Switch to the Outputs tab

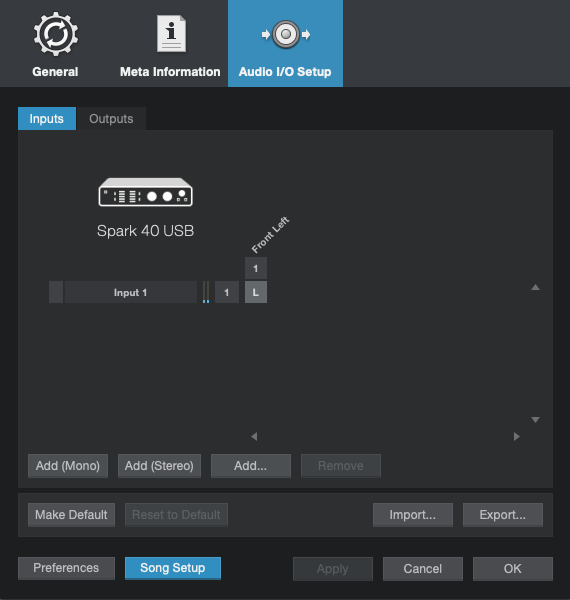tap(111, 119)
